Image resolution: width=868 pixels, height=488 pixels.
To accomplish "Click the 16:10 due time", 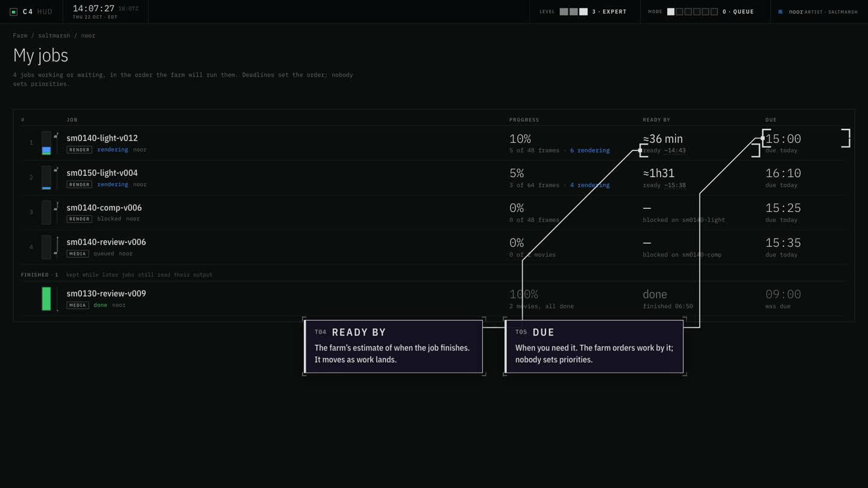I will (783, 174).
